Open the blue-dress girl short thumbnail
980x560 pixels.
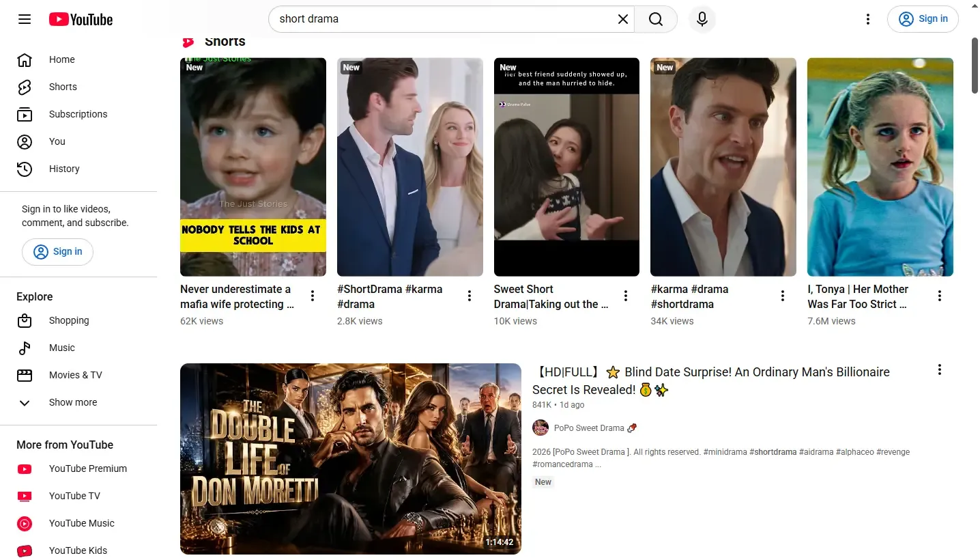click(x=880, y=167)
